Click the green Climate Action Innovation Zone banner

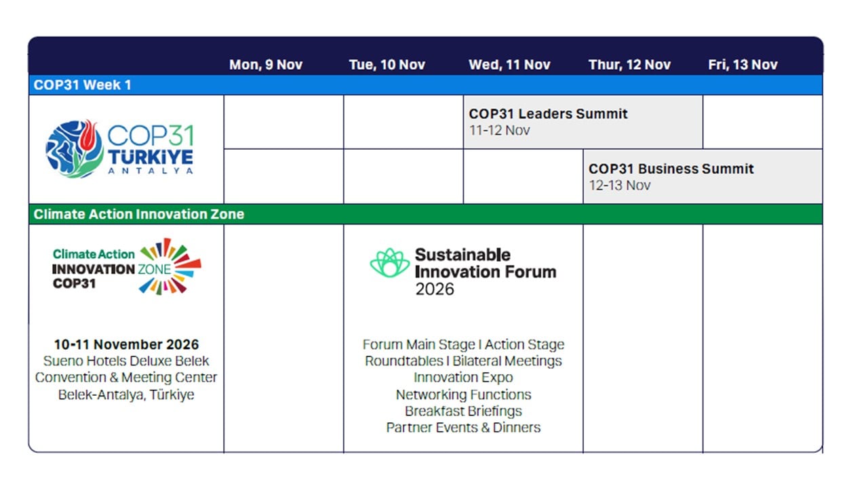click(x=425, y=214)
